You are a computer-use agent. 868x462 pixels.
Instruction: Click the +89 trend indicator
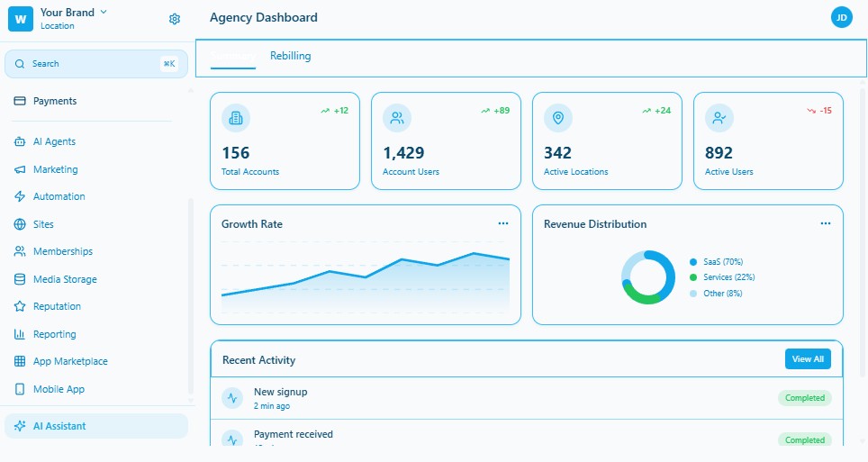(x=495, y=111)
